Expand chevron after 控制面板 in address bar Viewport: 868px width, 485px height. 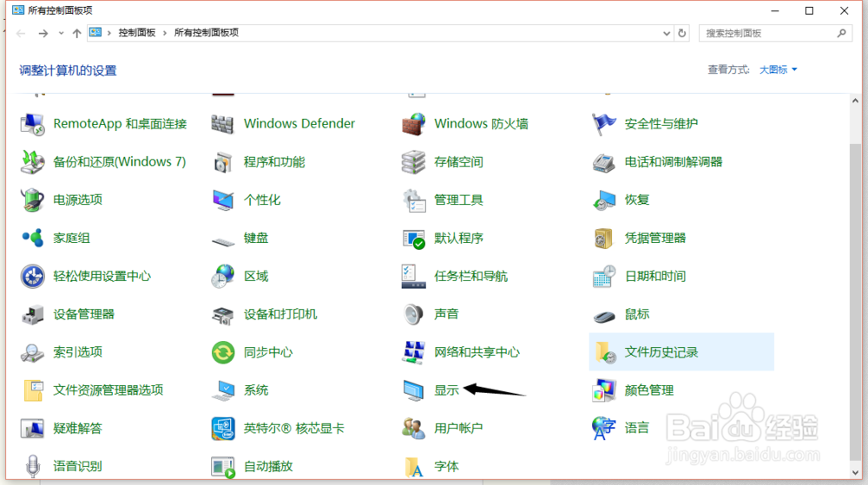point(164,33)
